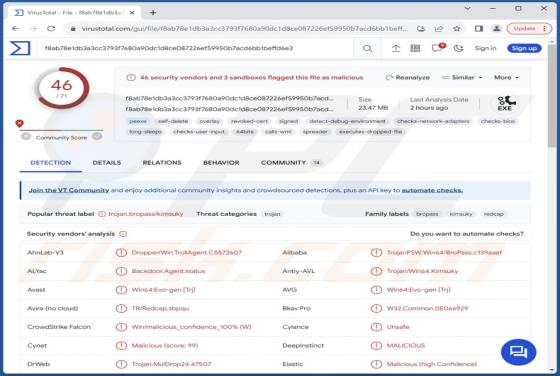The height and width of the screenshot is (376, 560).
Task: Click community score upvote circle
Action: [x=97, y=136]
